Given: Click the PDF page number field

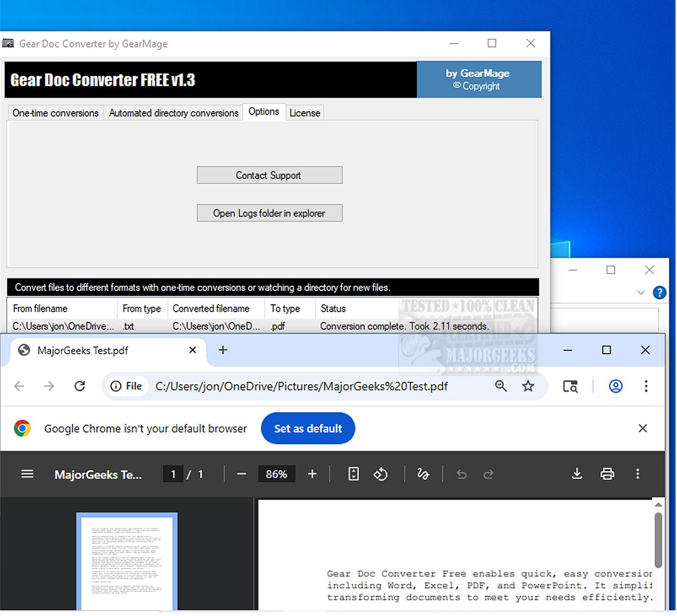Looking at the screenshot, I should click(x=173, y=474).
